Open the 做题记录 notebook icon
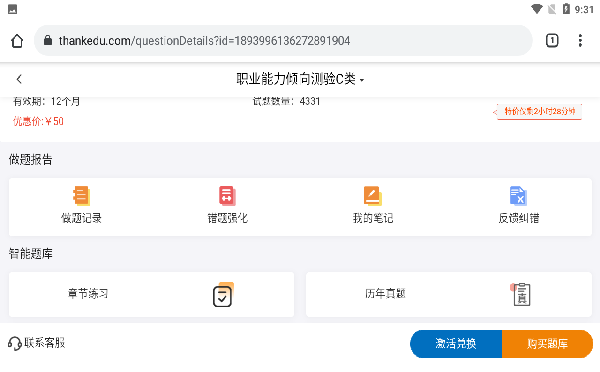The width and height of the screenshot is (600, 372). tap(81, 196)
